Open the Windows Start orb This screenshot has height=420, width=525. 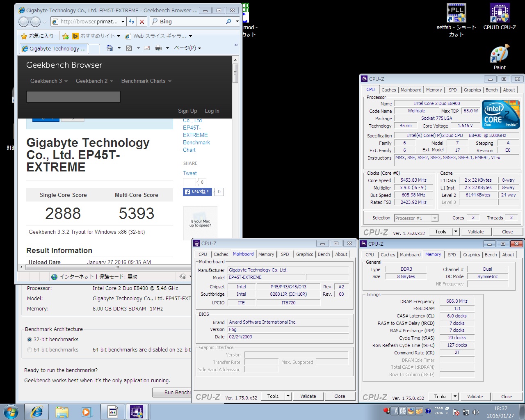point(10,411)
